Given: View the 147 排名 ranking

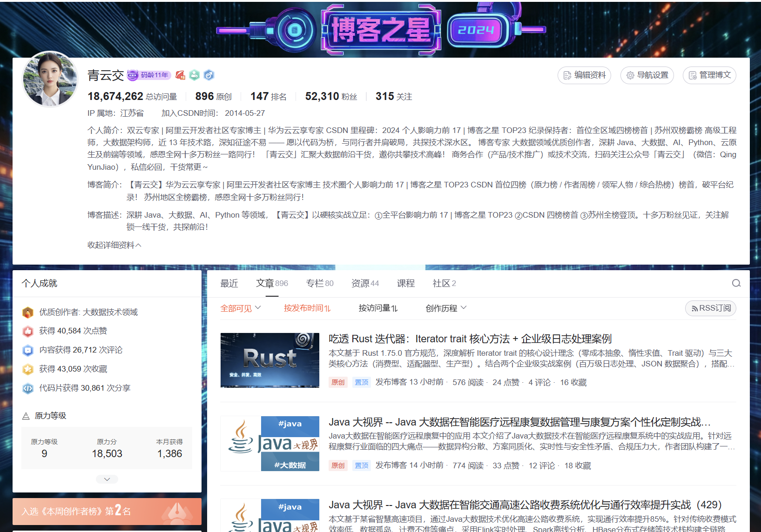Looking at the screenshot, I should [x=269, y=96].
